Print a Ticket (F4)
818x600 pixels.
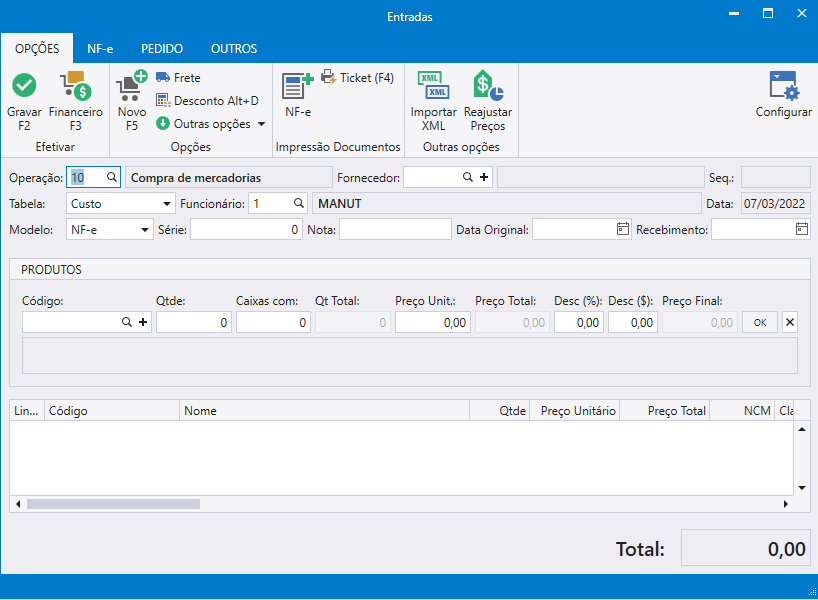(x=357, y=78)
